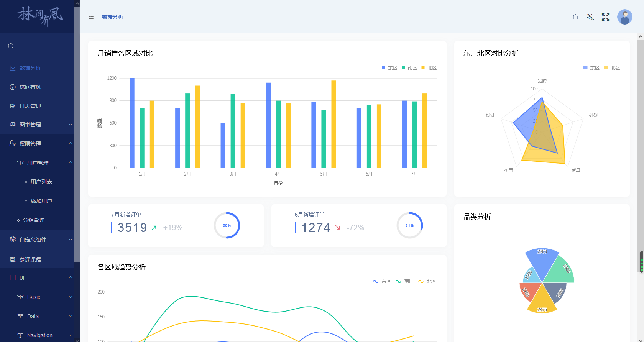Image resolution: width=644 pixels, height=343 pixels.
Task: Toggle 南区 line in trend chart legend
Action: click(405, 281)
